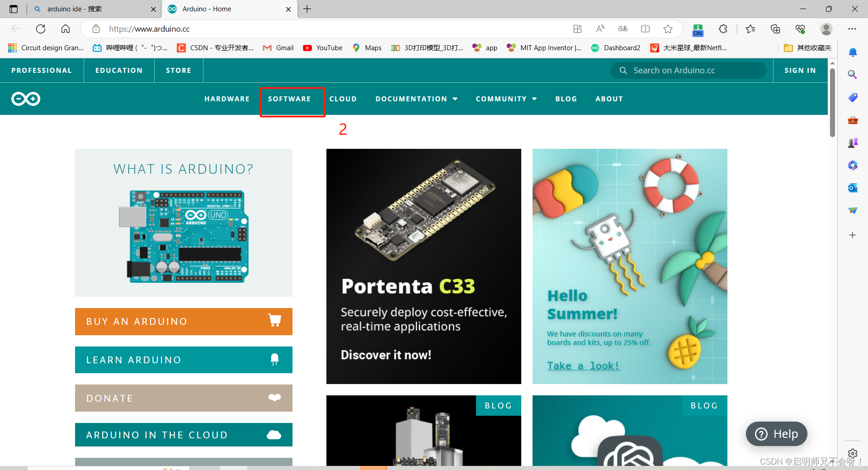Open the Dashboard2 bookmark
Image resolution: width=868 pixels, height=470 pixels.
pos(615,48)
